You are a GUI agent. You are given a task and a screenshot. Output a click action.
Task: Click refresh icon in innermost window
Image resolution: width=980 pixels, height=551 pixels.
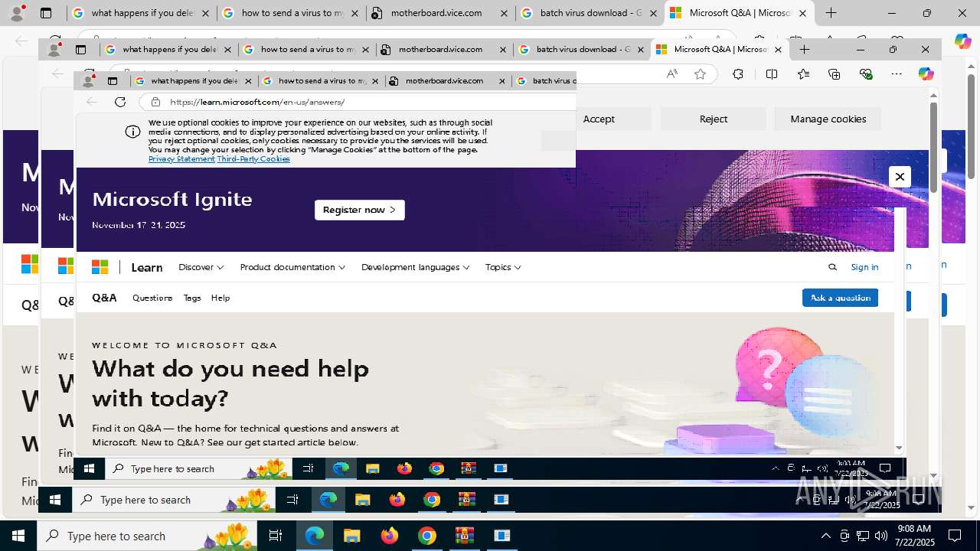point(120,102)
